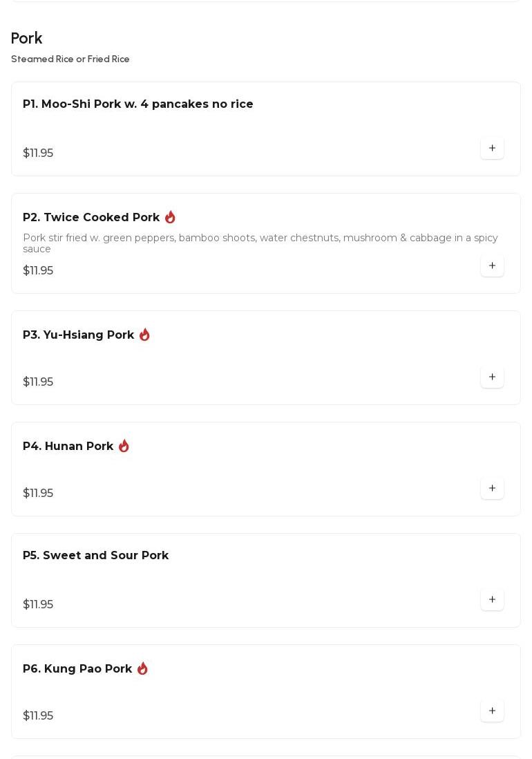Click the Steamed Rice or Fried Rice subtitle
This screenshot has height=759, width=532.
point(70,59)
